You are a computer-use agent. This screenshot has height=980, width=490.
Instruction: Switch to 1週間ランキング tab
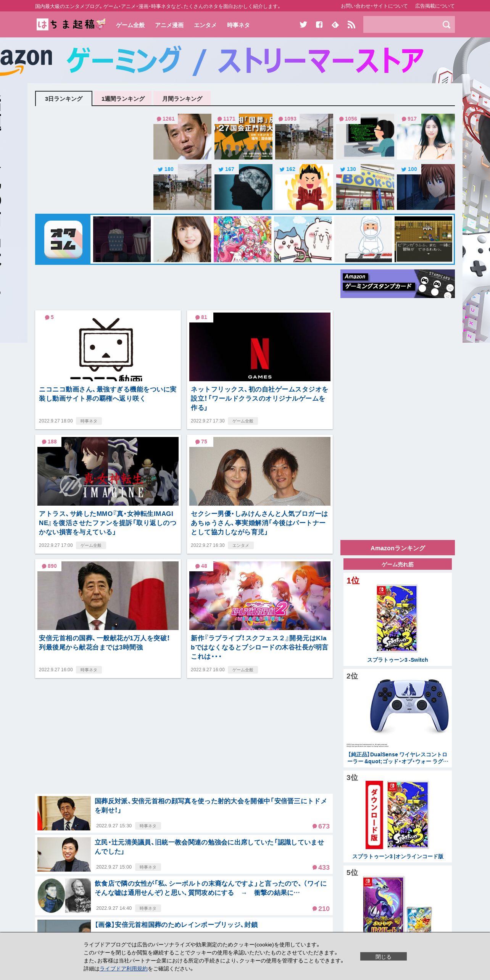pyautogui.click(x=123, y=98)
